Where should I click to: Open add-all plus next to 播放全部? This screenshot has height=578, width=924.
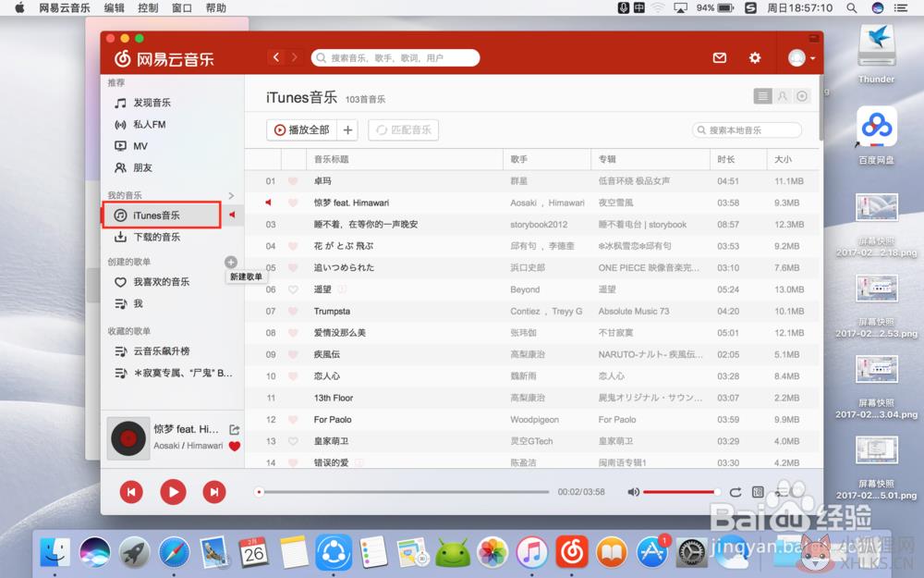coord(347,129)
